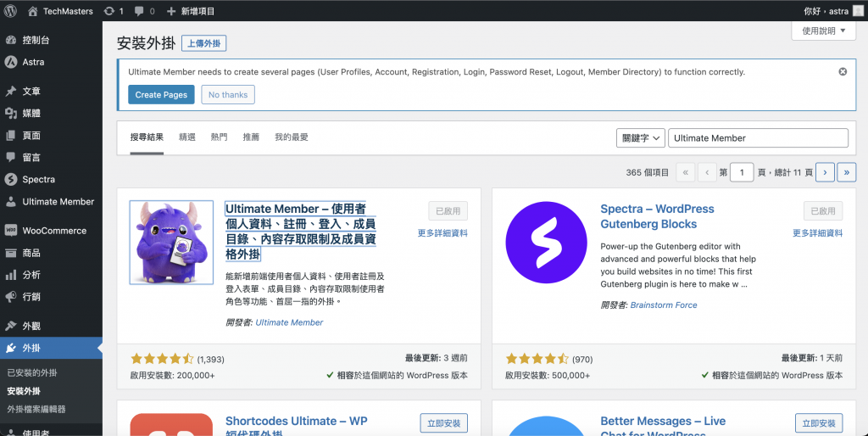Open 更多詳細資料 for Spectra

click(x=818, y=233)
